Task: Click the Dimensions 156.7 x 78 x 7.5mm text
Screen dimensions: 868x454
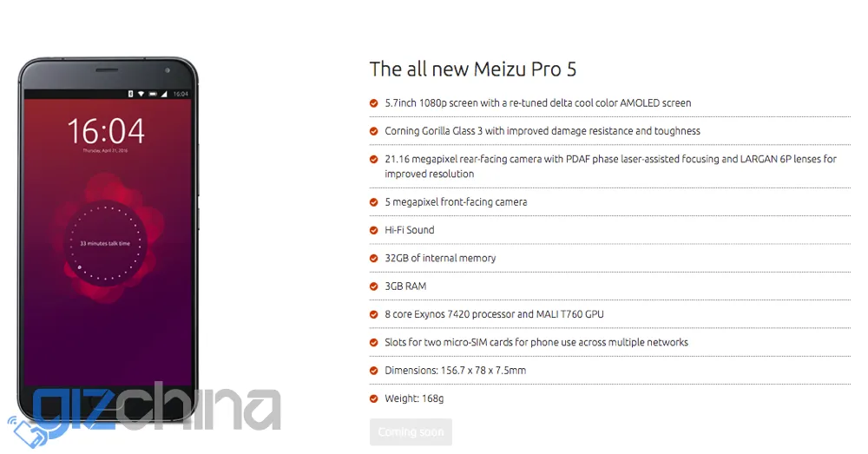Action: click(x=455, y=371)
